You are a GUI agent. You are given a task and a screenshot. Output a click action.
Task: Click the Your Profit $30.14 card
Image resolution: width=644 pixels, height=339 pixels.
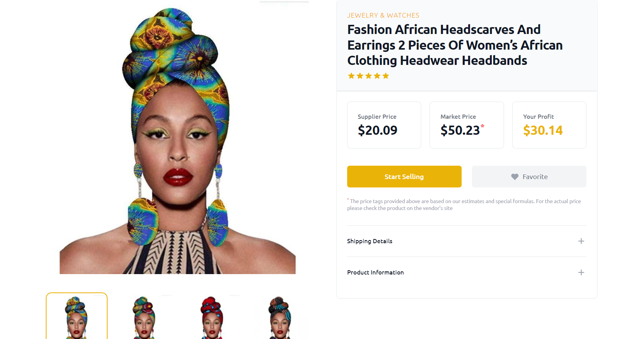point(549,125)
